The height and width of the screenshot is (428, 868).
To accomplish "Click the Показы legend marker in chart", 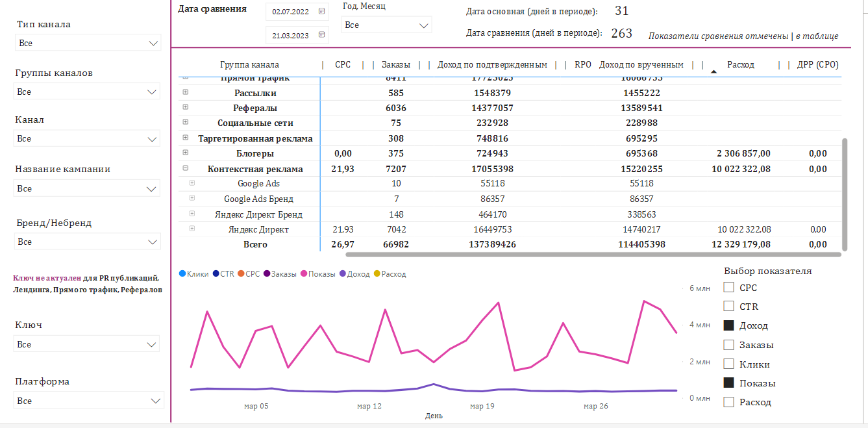I will tap(303, 274).
